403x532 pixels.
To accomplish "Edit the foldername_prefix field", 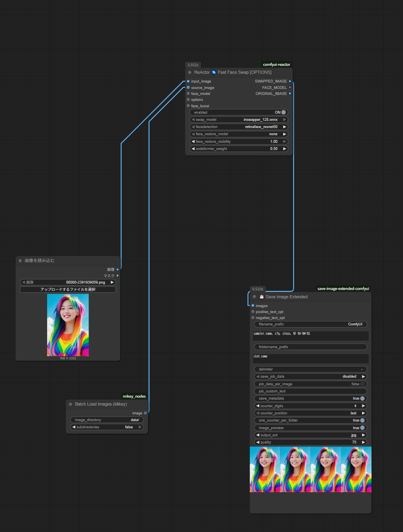I will 310,347.
